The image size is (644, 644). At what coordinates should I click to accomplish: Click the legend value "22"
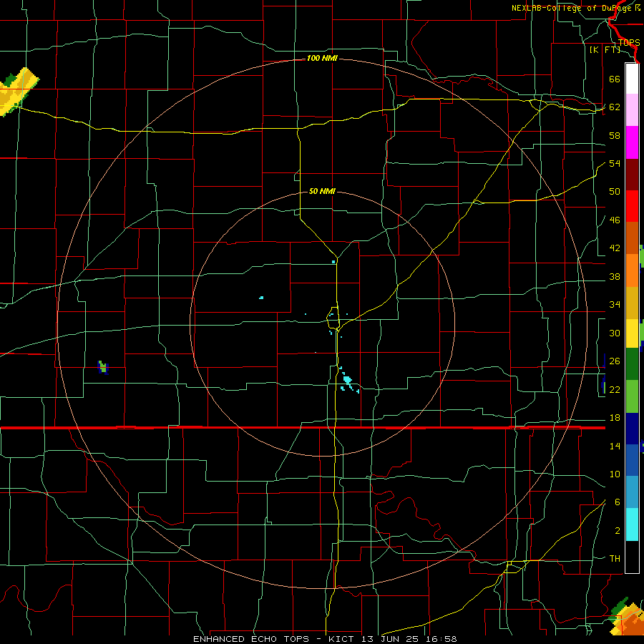pyautogui.click(x=615, y=390)
